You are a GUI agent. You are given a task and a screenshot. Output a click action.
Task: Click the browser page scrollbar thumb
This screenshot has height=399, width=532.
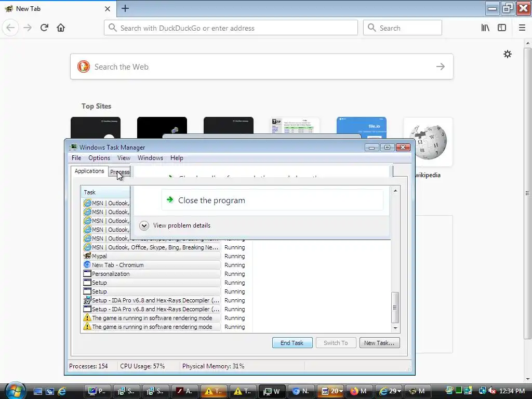527,193
